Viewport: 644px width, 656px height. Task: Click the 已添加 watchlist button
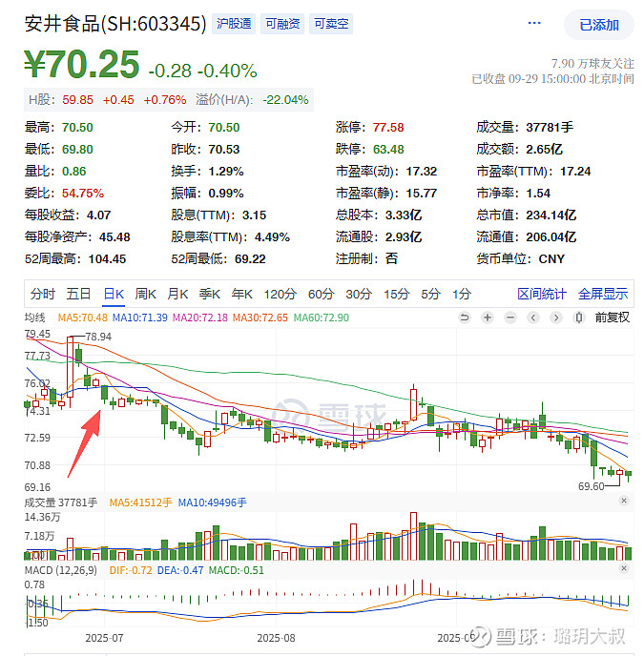point(599,25)
